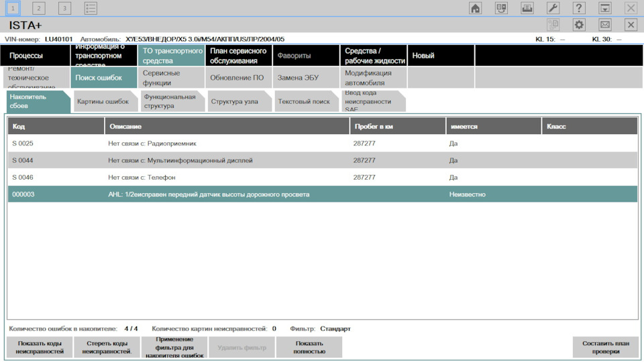Select the Поиск ошибок submenu

[104, 78]
